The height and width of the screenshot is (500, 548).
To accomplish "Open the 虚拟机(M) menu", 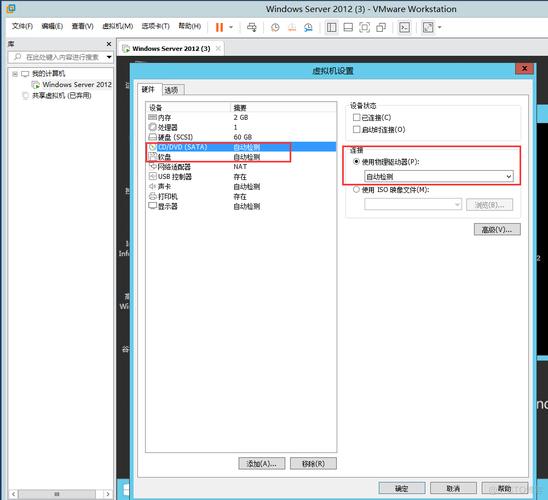I will coord(117,26).
